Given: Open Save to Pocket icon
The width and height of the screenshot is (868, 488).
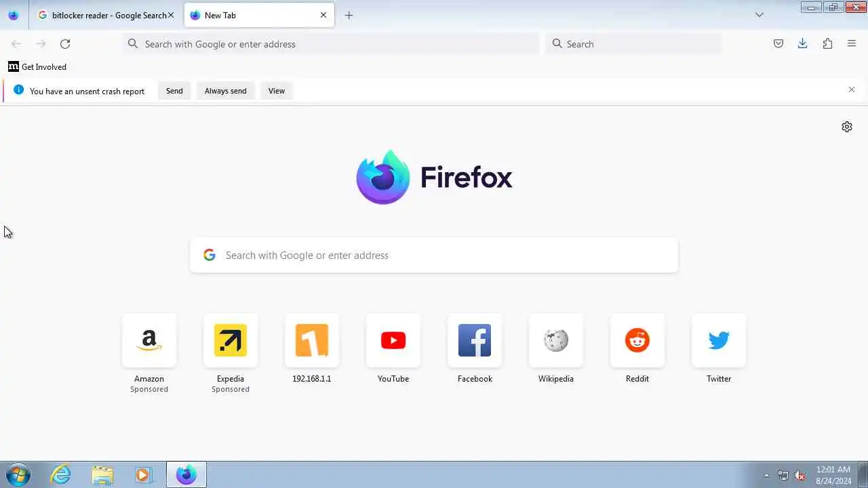Looking at the screenshot, I should [x=778, y=44].
